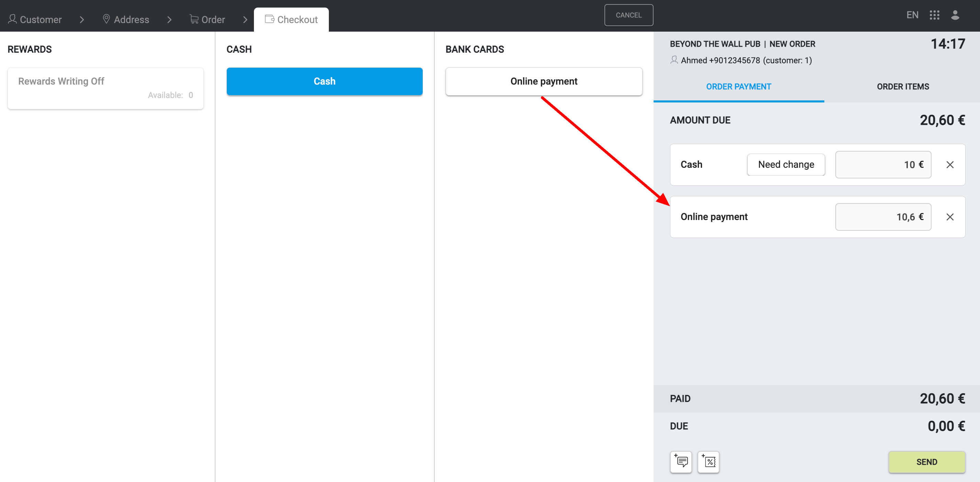The width and height of the screenshot is (980, 482).
Task: Remove the Online payment line
Action: click(949, 217)
